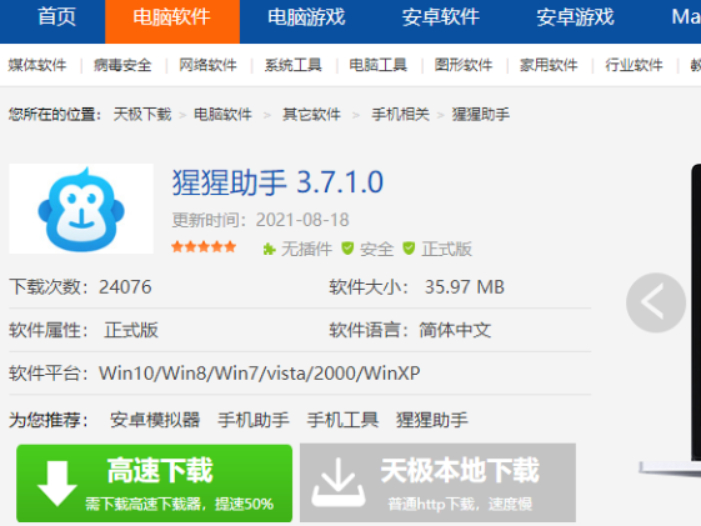This screenshot has height=526, width=701.
Task: Click the 电脑软件 breadcrumb link
Action: click(223, 114)
